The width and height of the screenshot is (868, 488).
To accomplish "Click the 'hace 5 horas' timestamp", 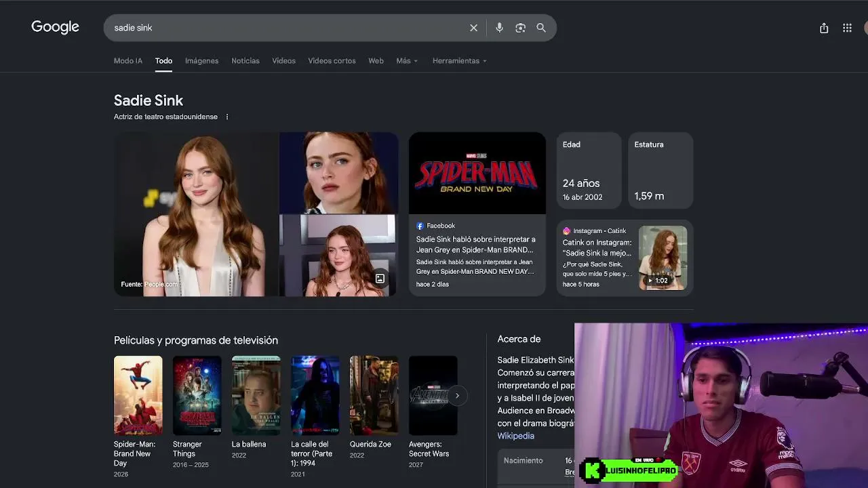I will [x=581, y=285].
